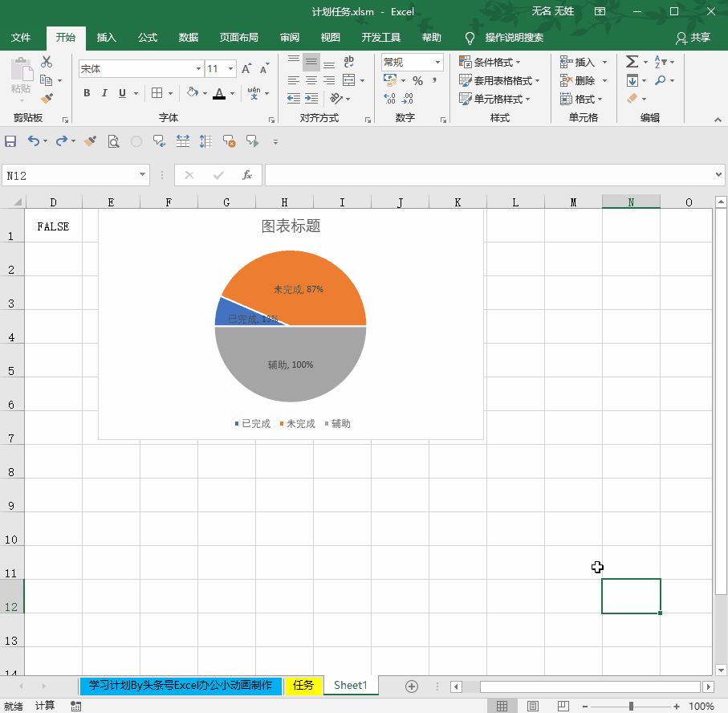728x713 pixels.
Task: Toggle top vertical alignment
Action: point(294,59)
